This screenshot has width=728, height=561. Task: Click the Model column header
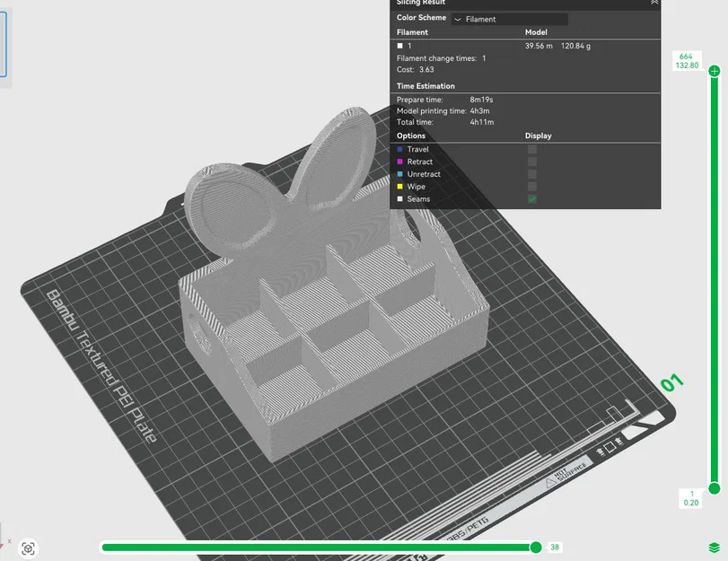[x=536, y=32]
